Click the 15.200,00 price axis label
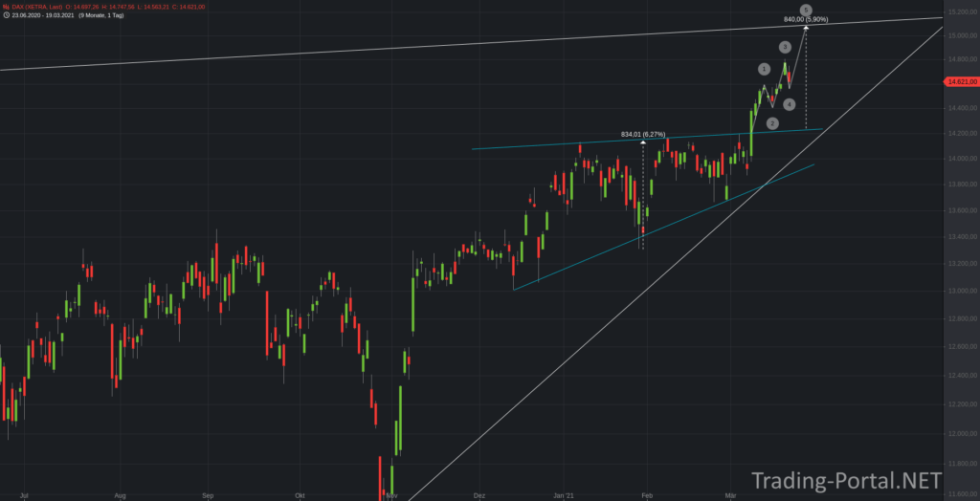The image size is (980, 501). pos(965,11)
